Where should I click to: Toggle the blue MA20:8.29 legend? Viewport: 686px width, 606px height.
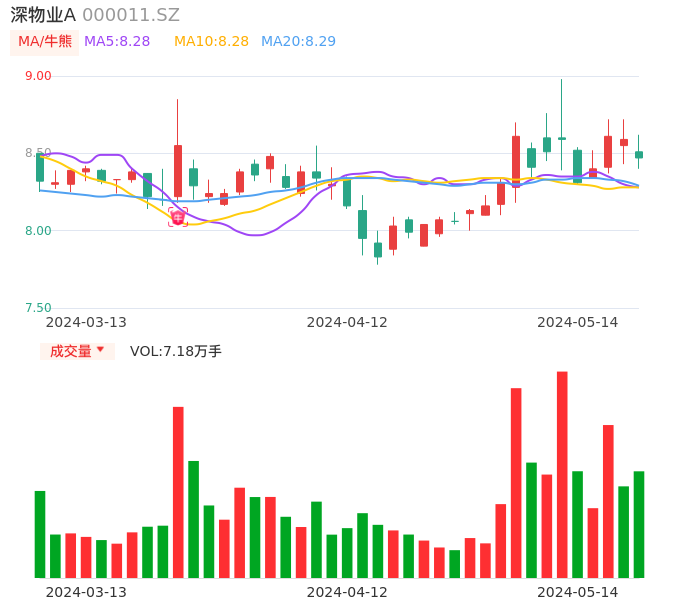[298, 42]
